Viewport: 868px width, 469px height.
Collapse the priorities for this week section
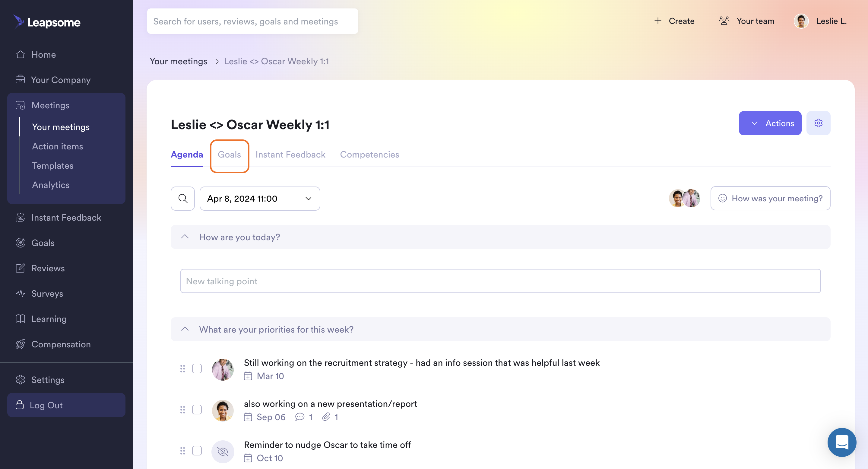coord(185,329)
